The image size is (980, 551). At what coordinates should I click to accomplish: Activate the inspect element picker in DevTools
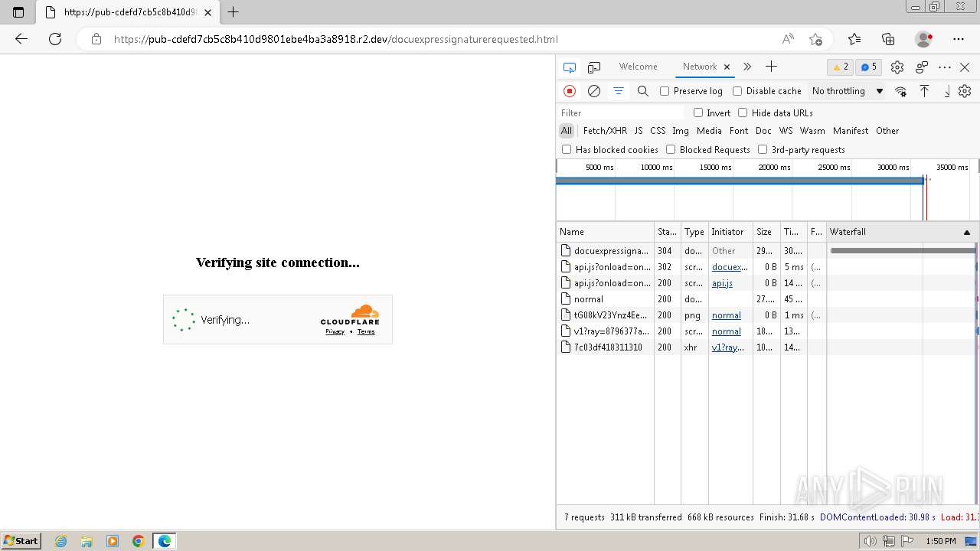(569, 67)
